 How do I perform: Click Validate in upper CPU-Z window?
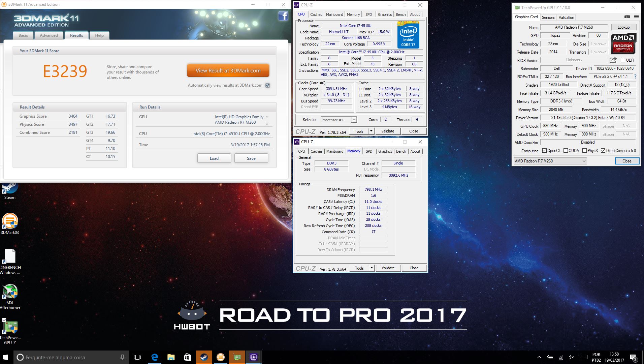point(388,131)
